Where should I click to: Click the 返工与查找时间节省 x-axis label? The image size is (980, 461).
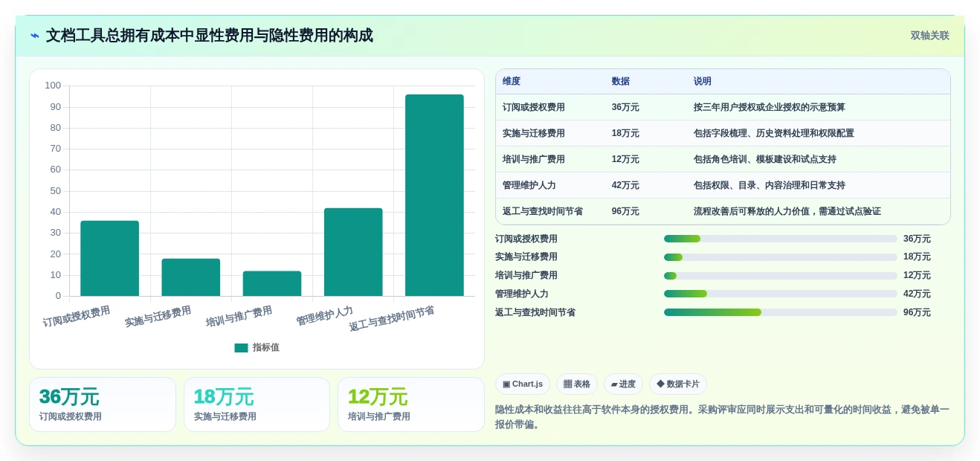[x=392, y=319]
